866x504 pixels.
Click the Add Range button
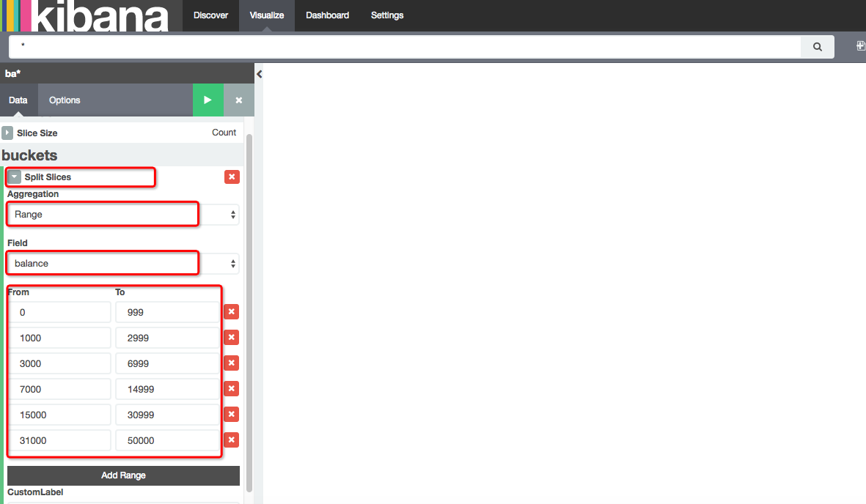pyautogui.click(x=123, y=475)
